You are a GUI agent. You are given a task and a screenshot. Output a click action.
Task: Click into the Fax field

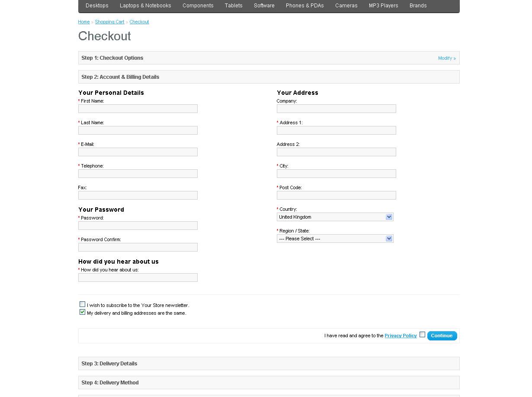coord(138,195)
